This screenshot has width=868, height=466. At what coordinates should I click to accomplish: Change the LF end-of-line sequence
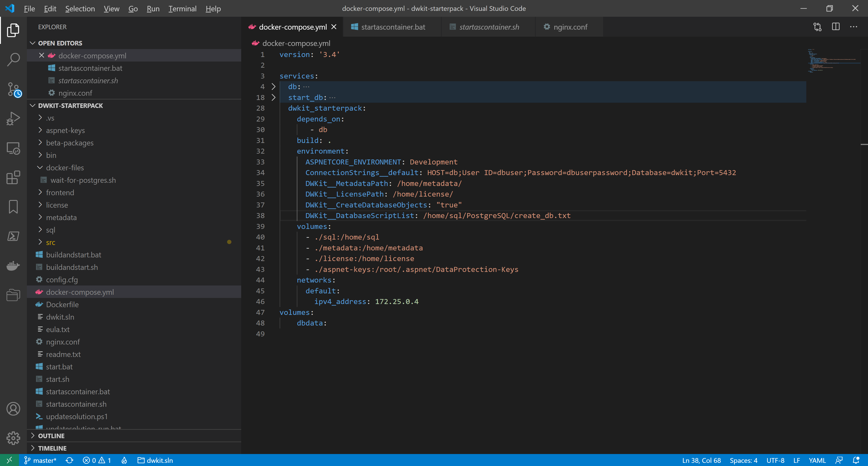(x=797, y=460)
